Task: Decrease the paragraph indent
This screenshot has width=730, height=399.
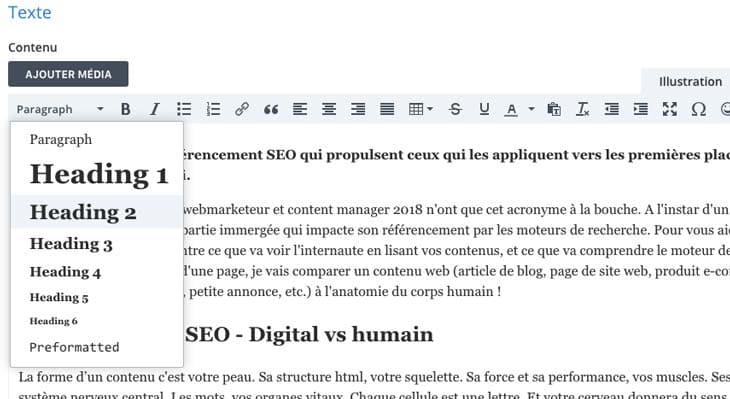Action: click(611, 109)
